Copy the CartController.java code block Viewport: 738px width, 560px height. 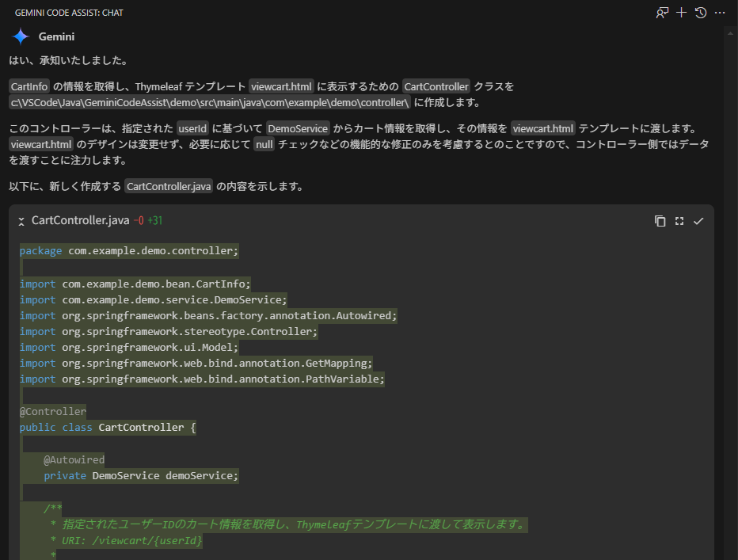pos(660,221)
